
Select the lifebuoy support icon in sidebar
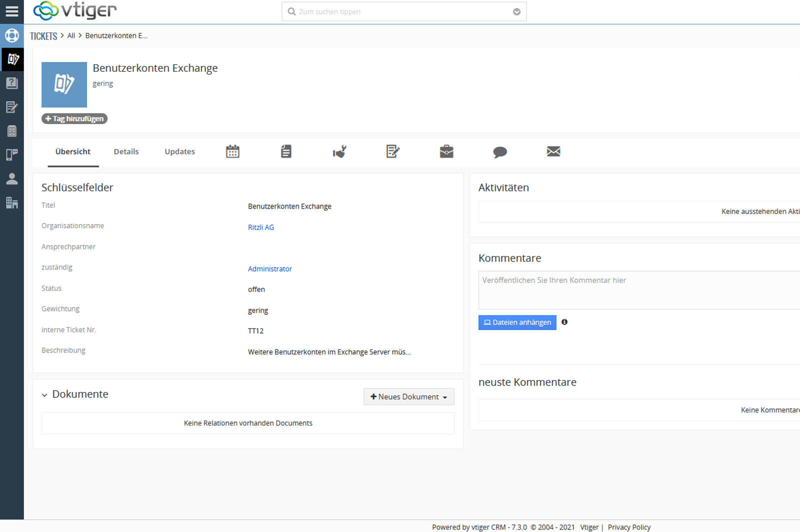(x=12, y=35)
